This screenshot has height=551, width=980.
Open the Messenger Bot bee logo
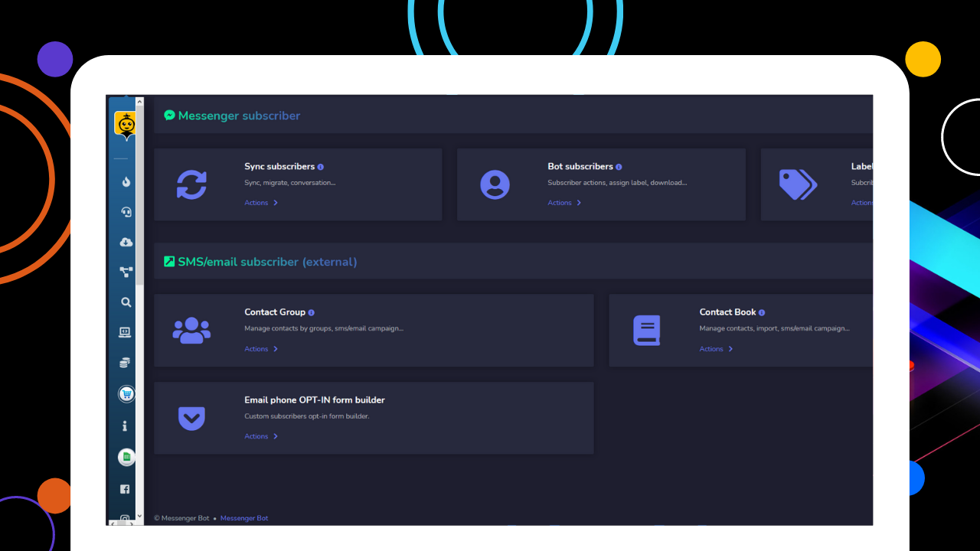pos(125,124)
